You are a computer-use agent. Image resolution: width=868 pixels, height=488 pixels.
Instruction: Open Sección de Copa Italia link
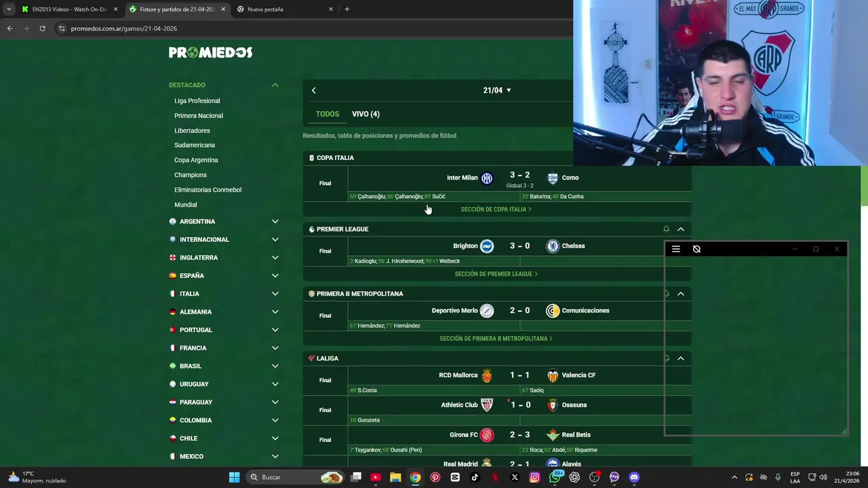496,209
